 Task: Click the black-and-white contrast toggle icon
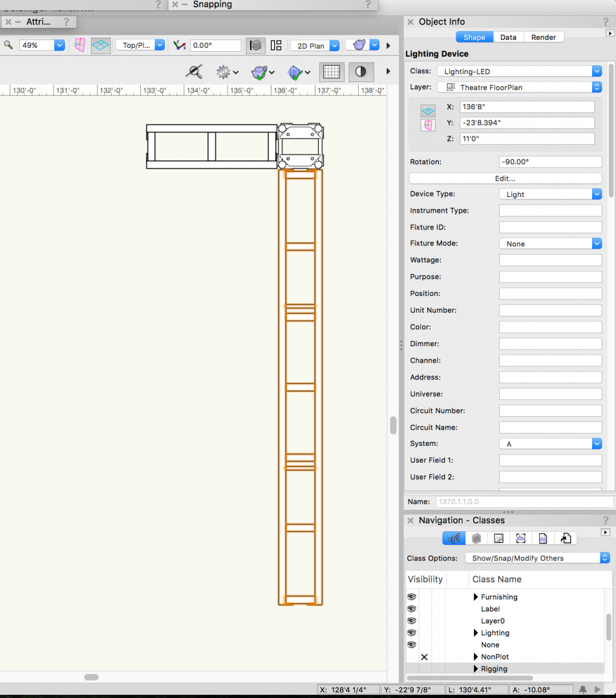[x=361, y=72]
